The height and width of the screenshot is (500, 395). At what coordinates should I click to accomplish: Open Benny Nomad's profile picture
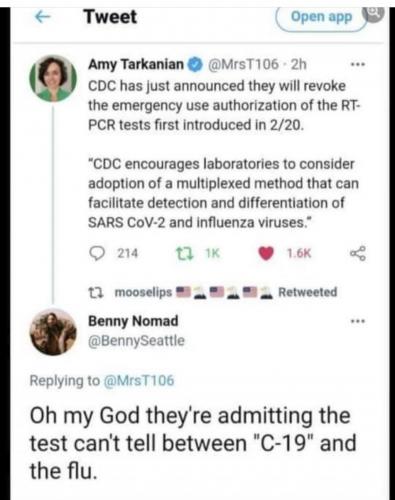point(53,332)
